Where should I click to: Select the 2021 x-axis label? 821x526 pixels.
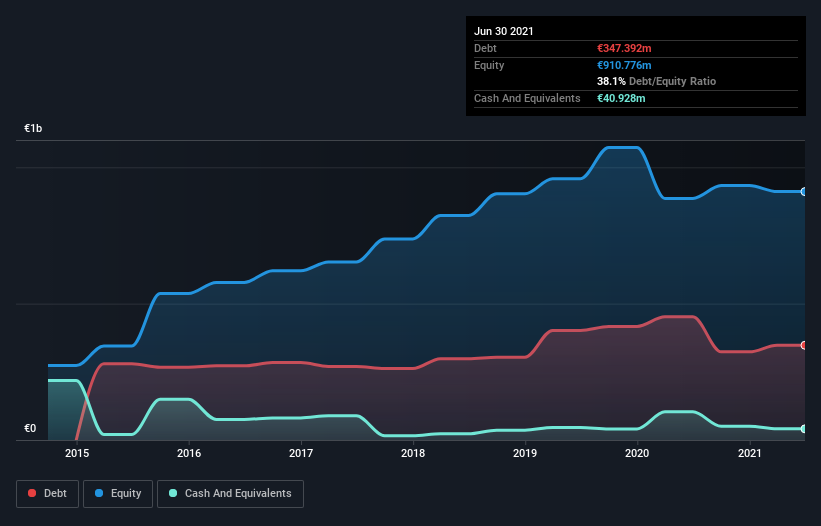click(749, 453)
